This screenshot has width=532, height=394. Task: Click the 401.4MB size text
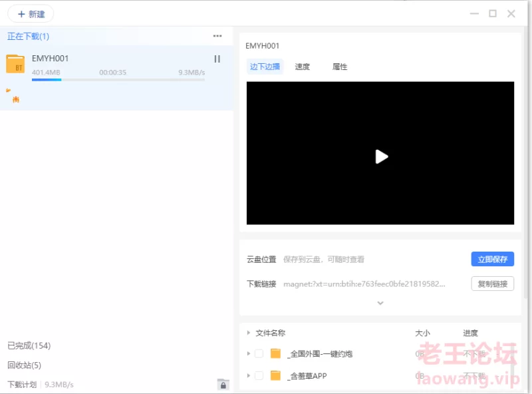[46, 73]
